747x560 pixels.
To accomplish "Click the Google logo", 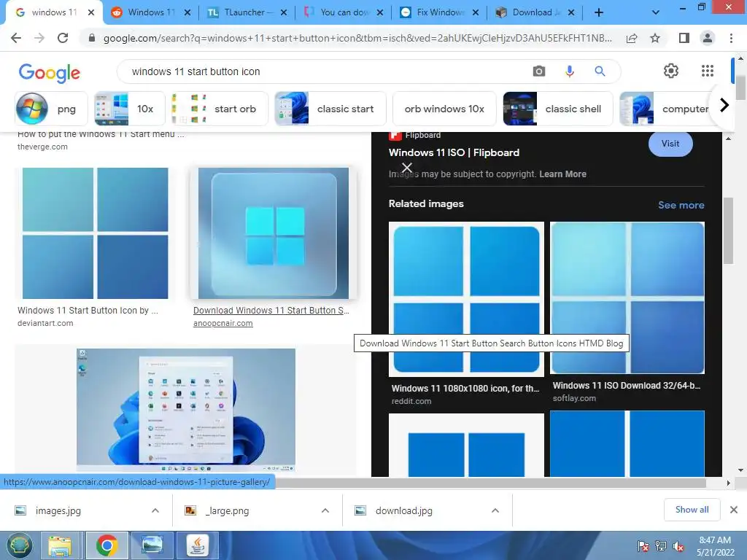I will (49, 72).
